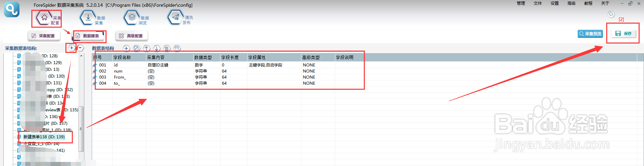Click the 数据类型 column header

pos(207,57)
